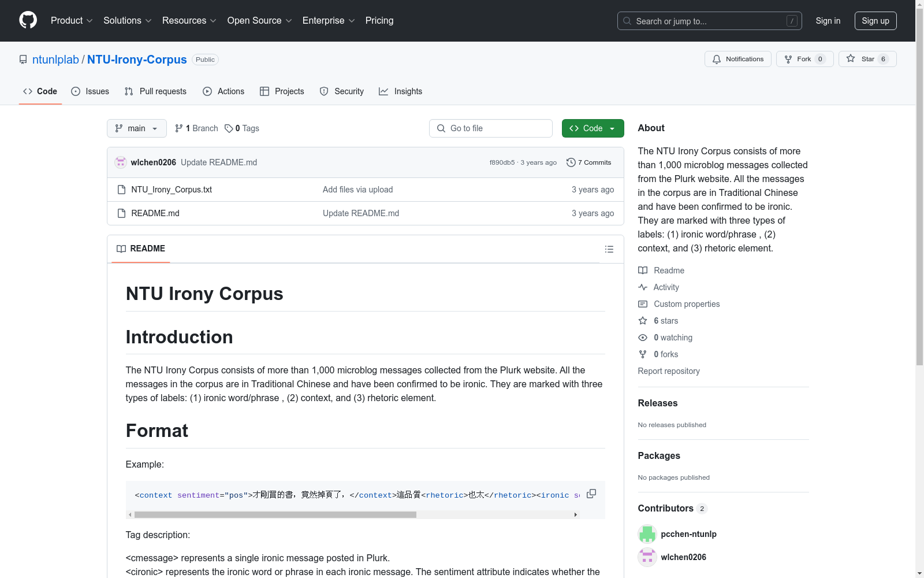Open commit f890db5 link

tap(502, 162)
